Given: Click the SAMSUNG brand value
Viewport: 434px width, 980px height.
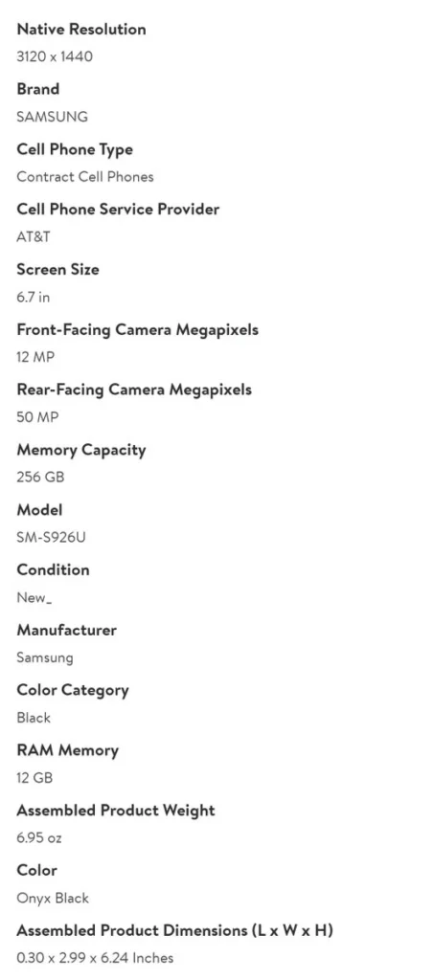Looking at the screenshot, I should (52, 117).
